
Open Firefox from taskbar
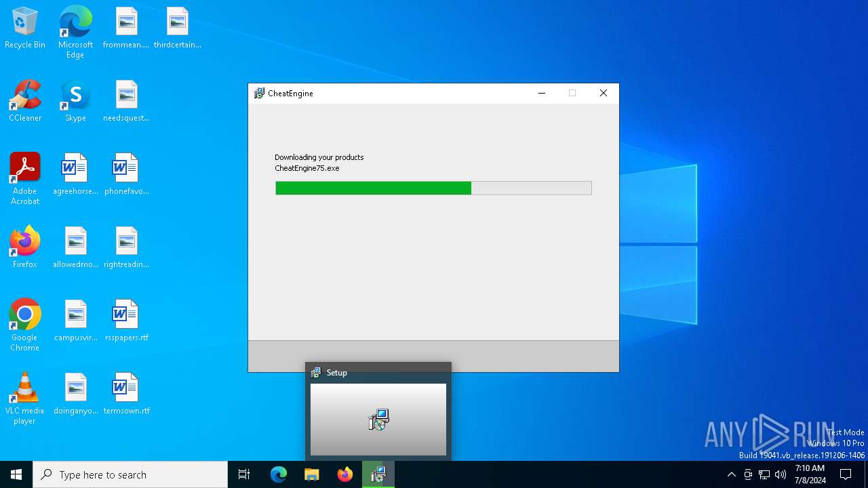[345, 474]
